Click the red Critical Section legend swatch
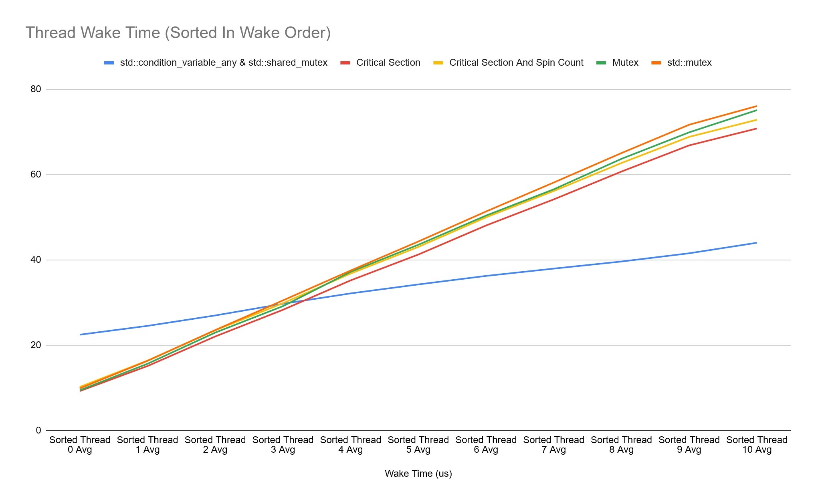816x504 pixels. click(345, 63)
